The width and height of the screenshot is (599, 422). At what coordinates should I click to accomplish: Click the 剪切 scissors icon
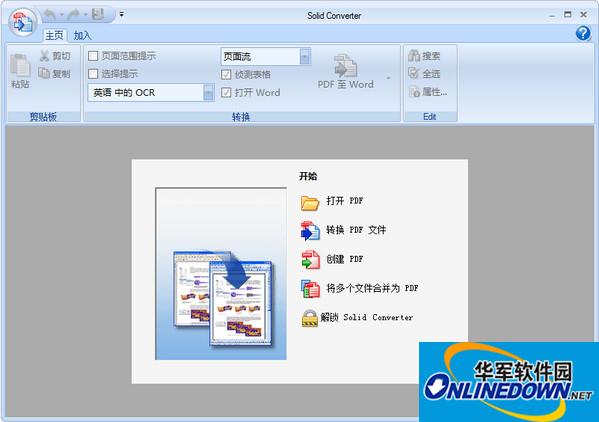44,56
